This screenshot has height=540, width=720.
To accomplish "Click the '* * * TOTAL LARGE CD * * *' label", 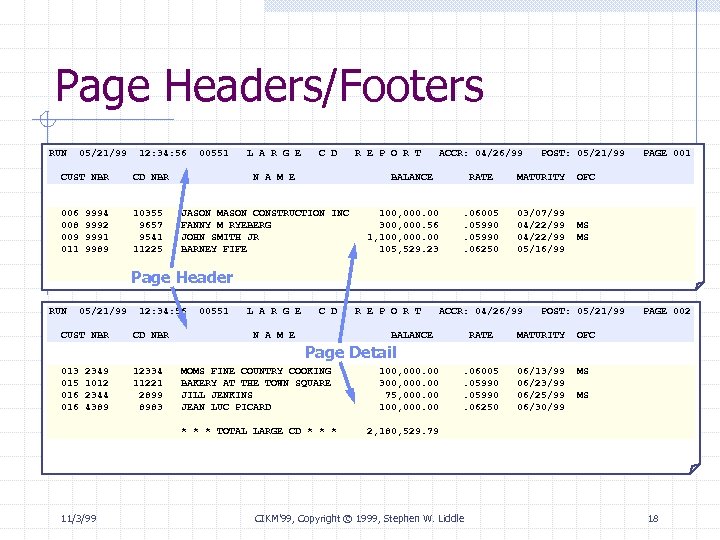I will 259,431.
